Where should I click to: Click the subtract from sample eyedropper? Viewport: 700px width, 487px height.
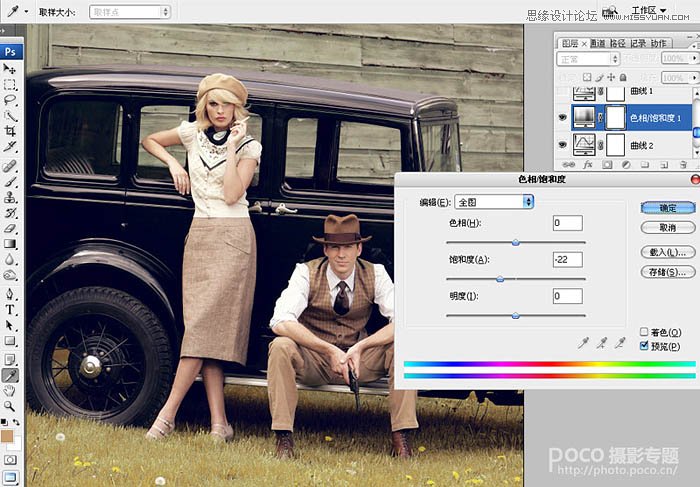(620, 343)
